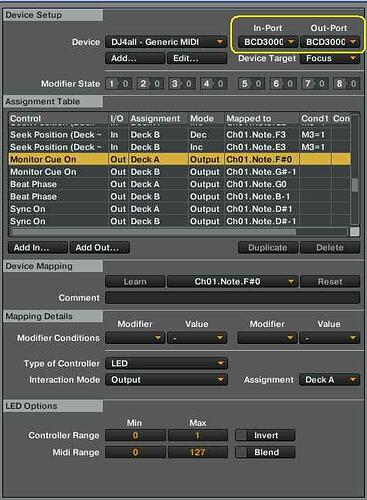The height and width of the screenshot is (500, 367).
Task: Open the Device Target Focus dropdown
Action: (x=330, y=58)
